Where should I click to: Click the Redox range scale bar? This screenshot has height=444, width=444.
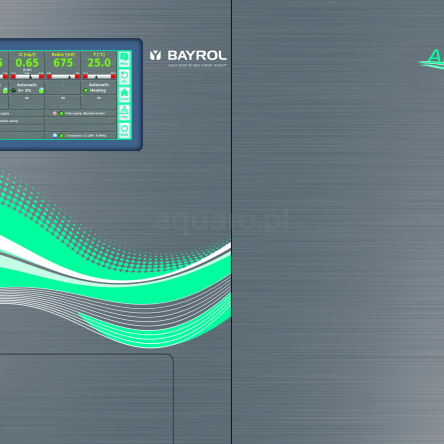63,76
